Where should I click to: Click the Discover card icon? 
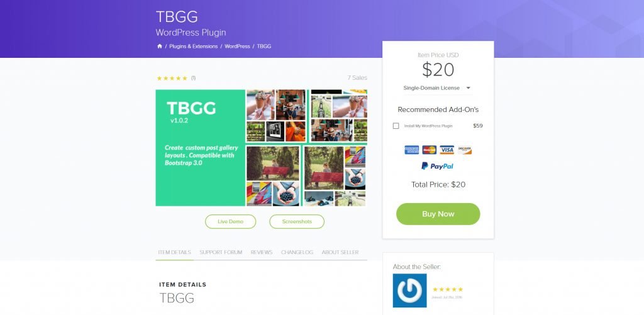(x=465, y=150)
